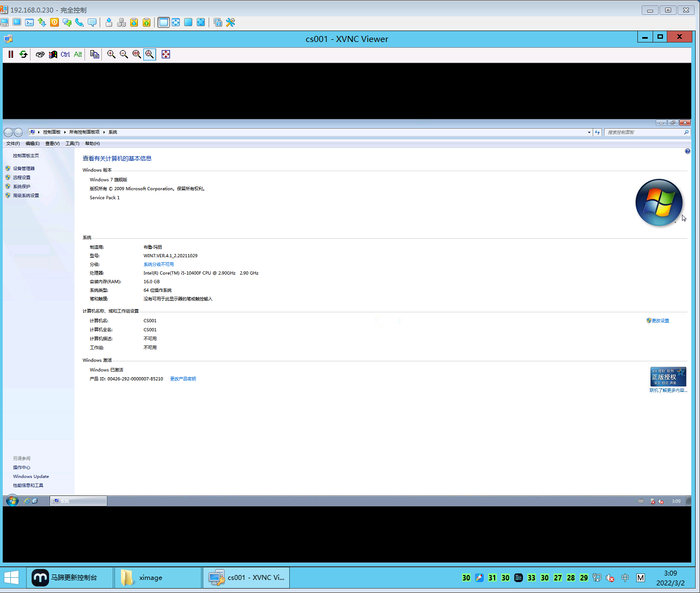The width and height of the screenshot is (700, 593).
Task: Go to 控制面板主页
Action: 26,156
